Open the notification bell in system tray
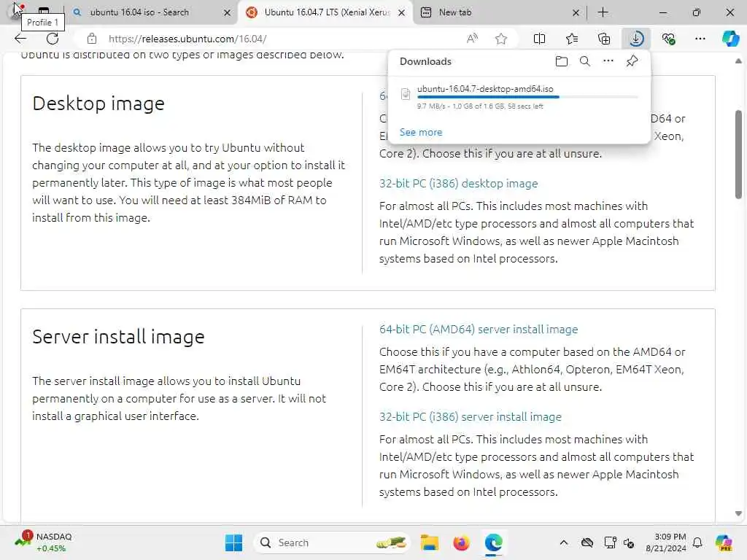Image resolution: width=747 pixels, height=560 pixels. [x=697, y=542]
